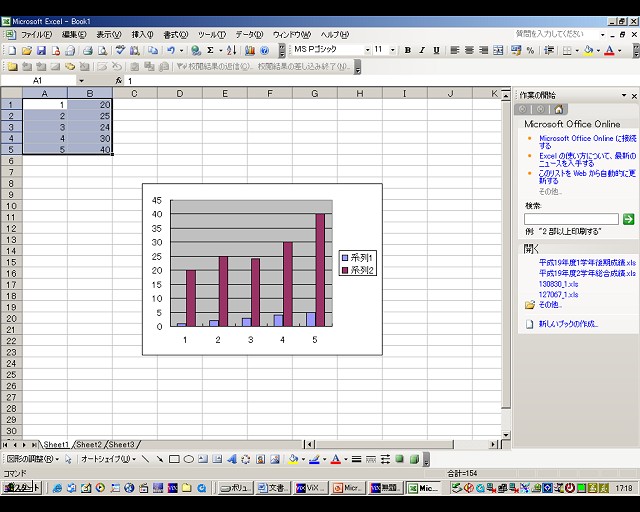The width and height of the screenshot is (640, 512).
Task: Click the Windows スタート button
Action: click(21, 488)
